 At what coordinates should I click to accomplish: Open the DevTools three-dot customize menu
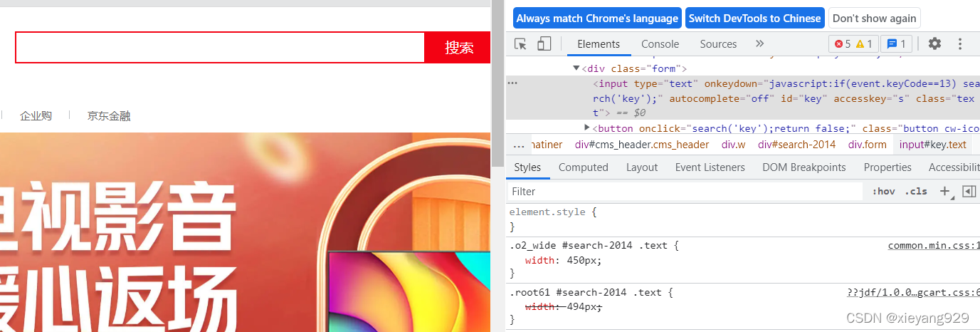[x=960, y=43]
